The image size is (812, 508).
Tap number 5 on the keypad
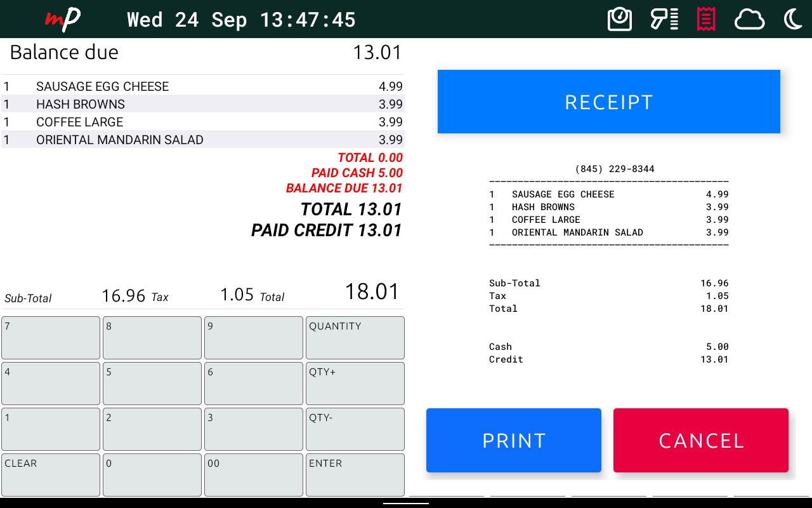point(152,384)
